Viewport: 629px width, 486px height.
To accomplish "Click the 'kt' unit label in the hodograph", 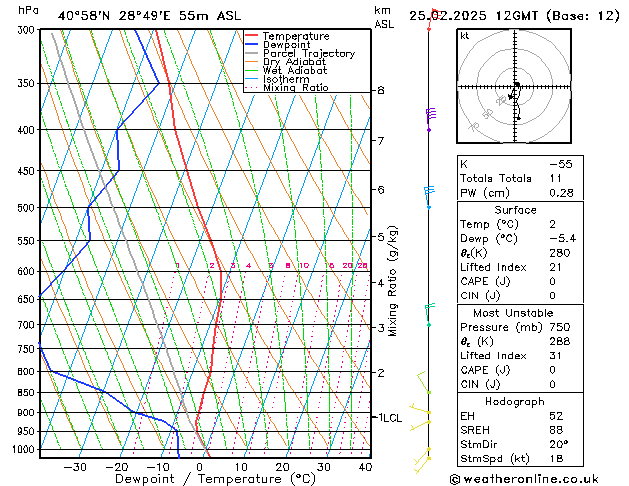I will [x=465, y=36].
